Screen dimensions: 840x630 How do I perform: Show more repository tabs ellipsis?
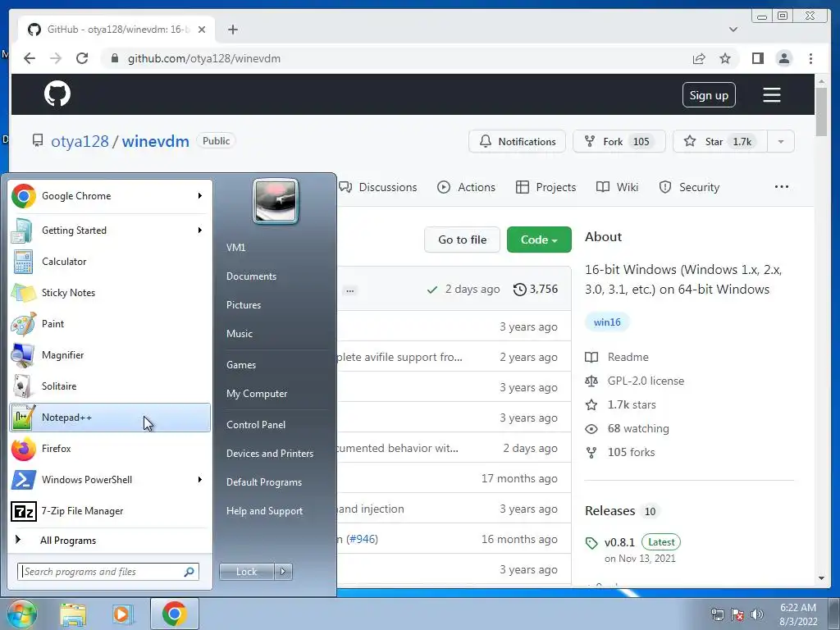(x=782, y=186)
